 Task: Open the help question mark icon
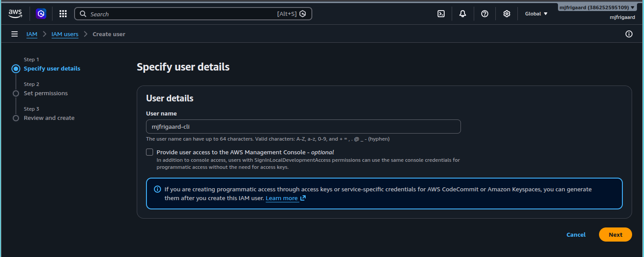pos(485,14)
